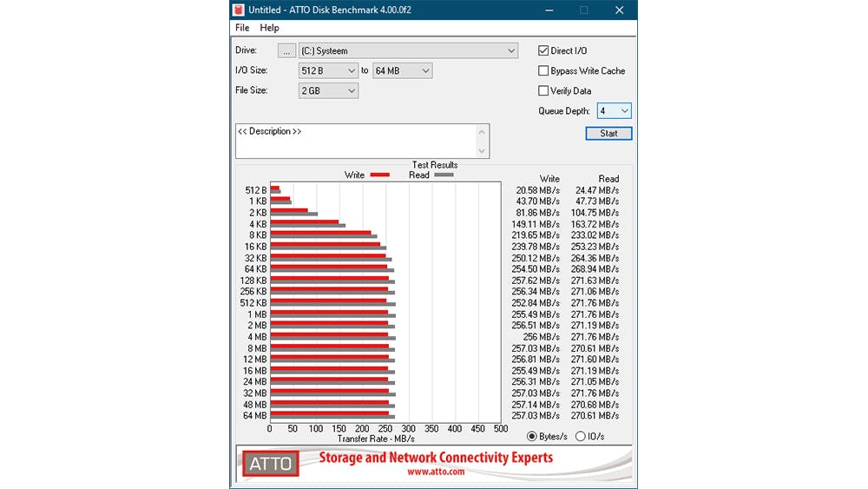
Task: Click the ATTO app icon in title bar
Action: coord(239,10)
